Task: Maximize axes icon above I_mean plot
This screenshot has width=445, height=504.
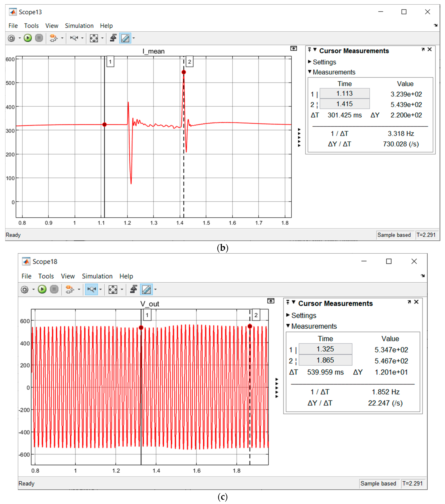Action: pos(293,48)
